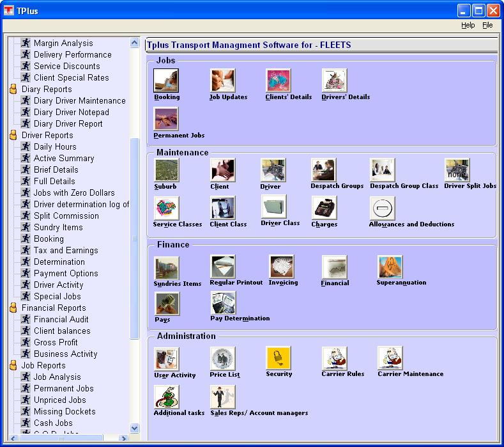Select Margin Analysis report
The image size is (504, 447).
pos(63,43)
